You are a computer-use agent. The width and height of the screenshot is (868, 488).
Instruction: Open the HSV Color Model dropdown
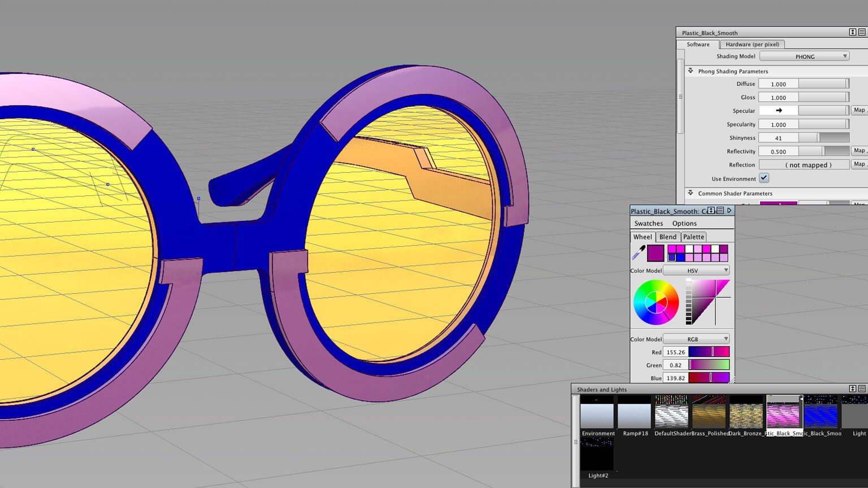[x=696, y=271]
